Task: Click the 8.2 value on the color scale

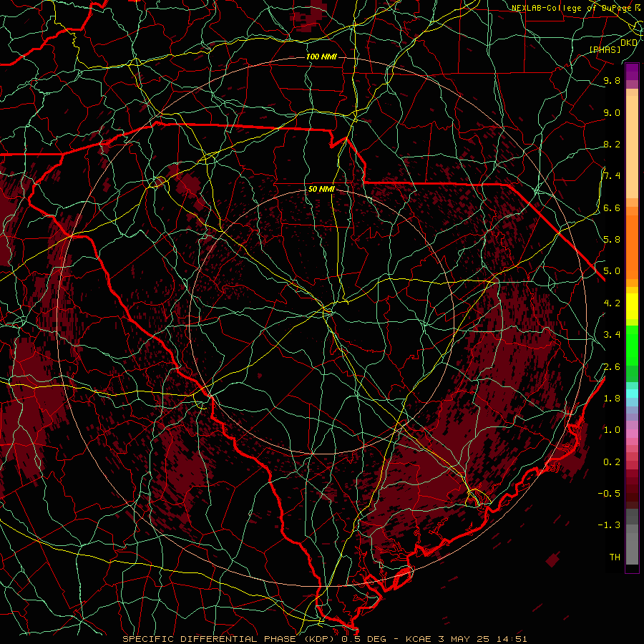Action: point(612,145)
